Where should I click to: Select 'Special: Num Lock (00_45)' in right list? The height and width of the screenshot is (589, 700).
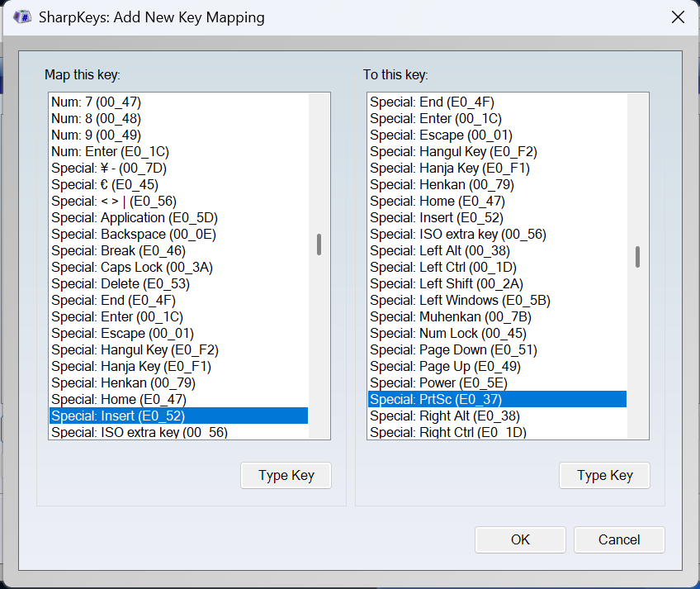[x=497, y=334]
